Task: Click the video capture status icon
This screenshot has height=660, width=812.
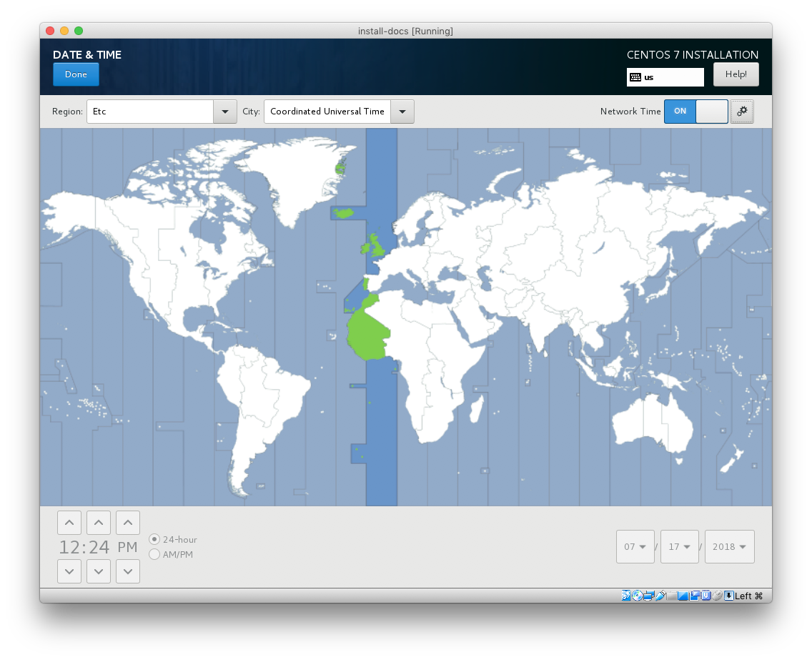Action: 695,596
